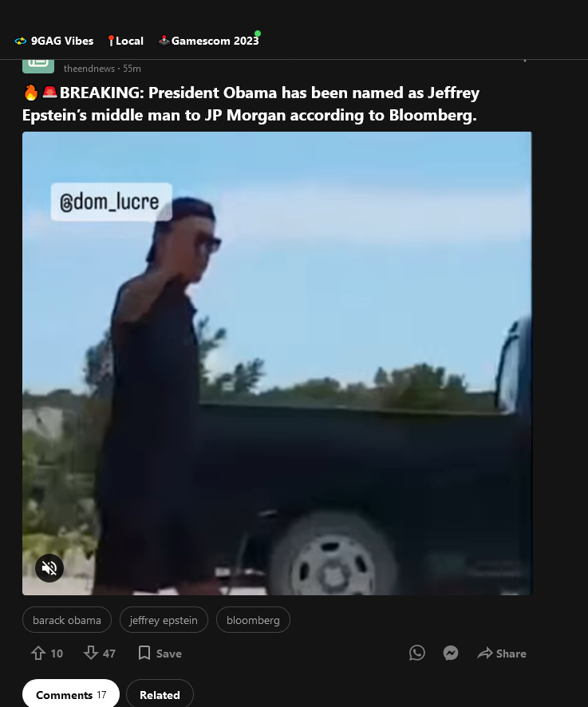This screenshot has height=707, width=588.
Task: Select the bloomberg tag
Action: (x=253, y=620)
